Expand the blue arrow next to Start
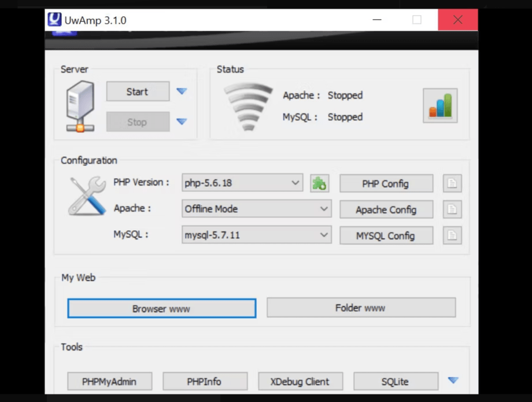 [182, 91]
